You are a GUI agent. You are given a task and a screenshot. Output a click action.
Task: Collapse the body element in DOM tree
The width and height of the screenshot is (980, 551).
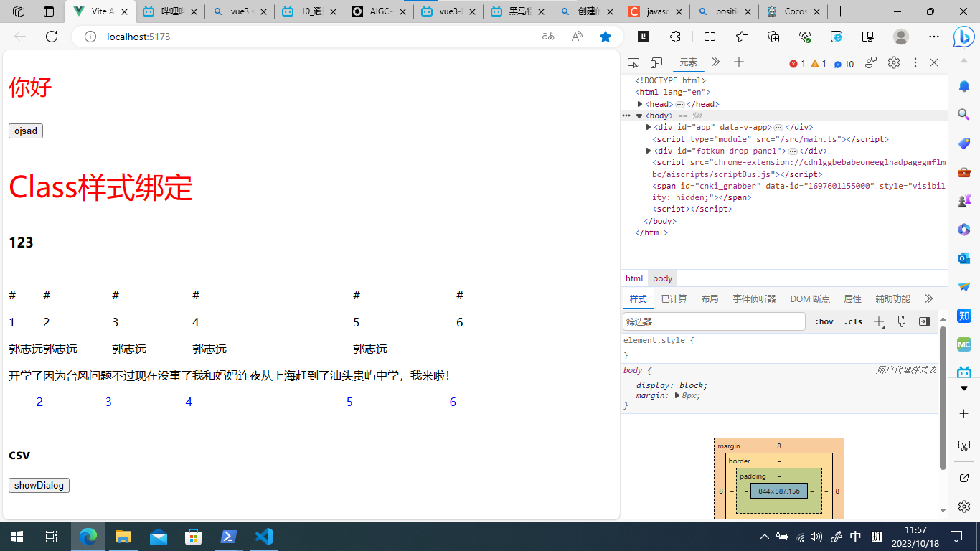click(639, 116)
